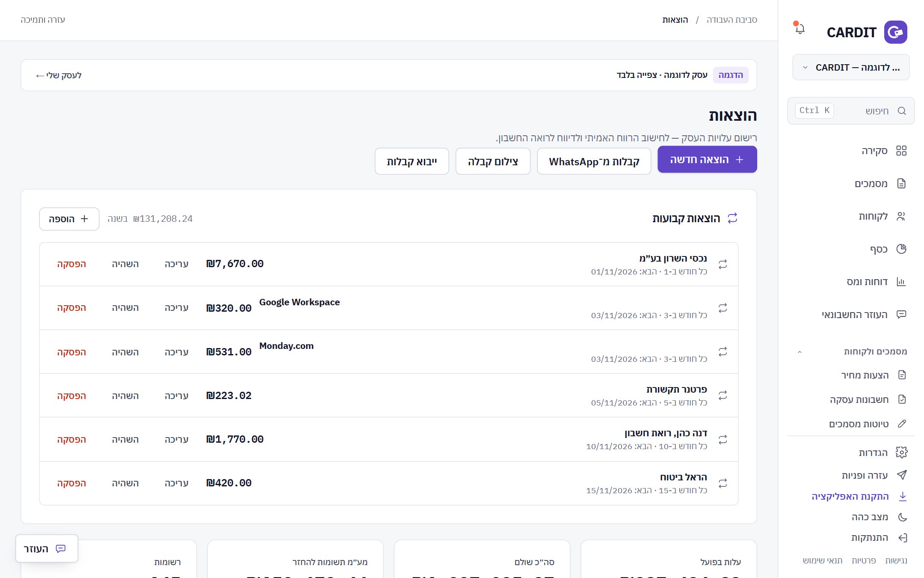Open נגישות footer link

pos(896,560)
